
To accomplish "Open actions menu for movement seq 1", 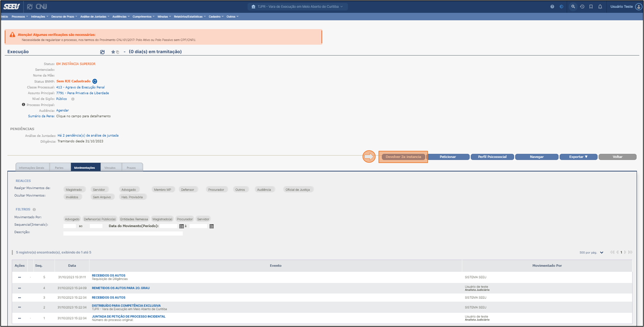I will click(x=20, y=318).
